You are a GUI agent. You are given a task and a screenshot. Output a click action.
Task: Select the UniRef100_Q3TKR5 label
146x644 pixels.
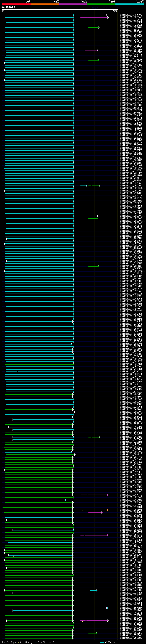pyautogui.click(x=131, y=173)
